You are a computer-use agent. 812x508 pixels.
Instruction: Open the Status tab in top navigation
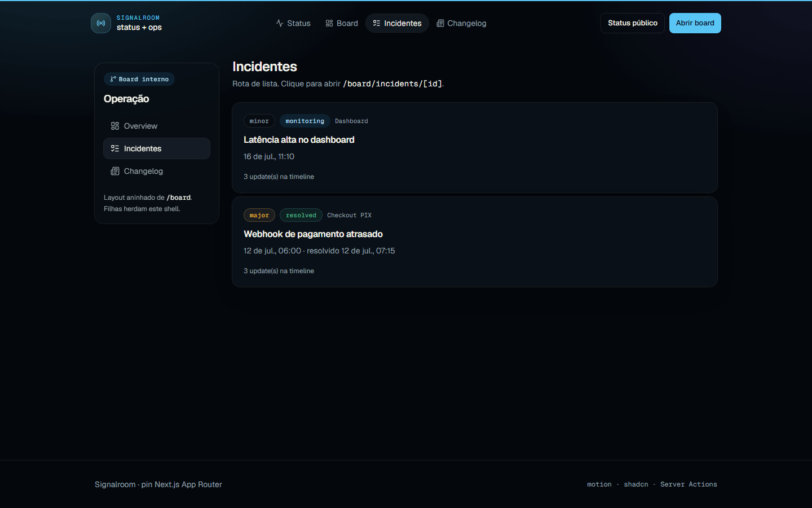coord(293,23)
